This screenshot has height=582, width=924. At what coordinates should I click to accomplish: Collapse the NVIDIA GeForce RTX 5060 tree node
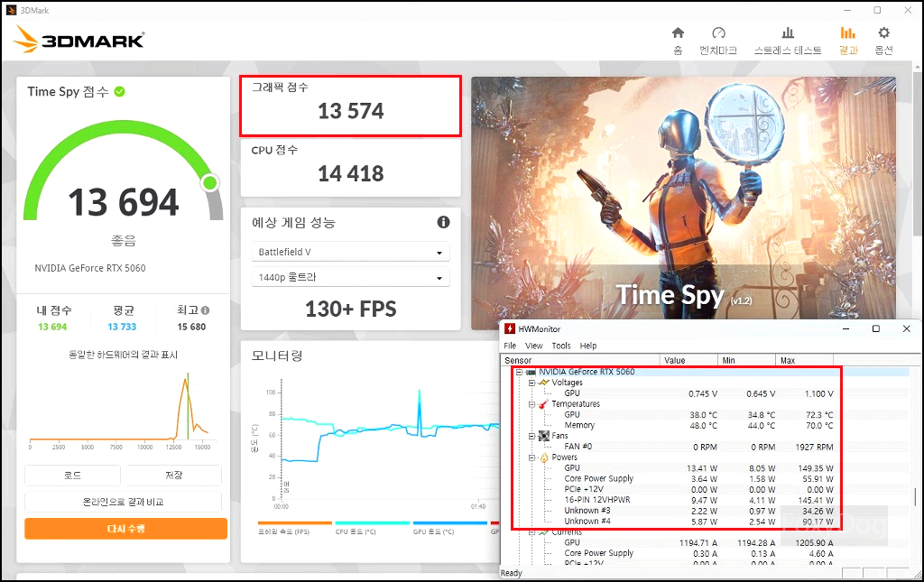point(519,373)
